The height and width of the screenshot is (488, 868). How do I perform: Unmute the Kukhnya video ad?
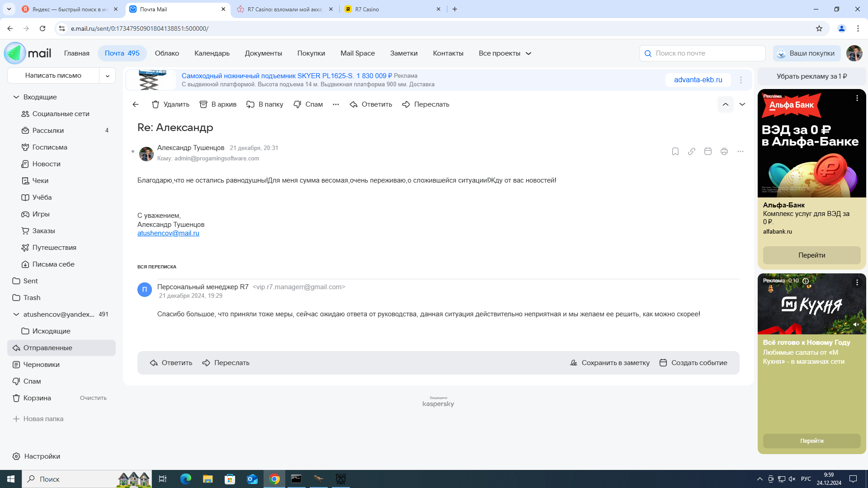tap(856, 324)
